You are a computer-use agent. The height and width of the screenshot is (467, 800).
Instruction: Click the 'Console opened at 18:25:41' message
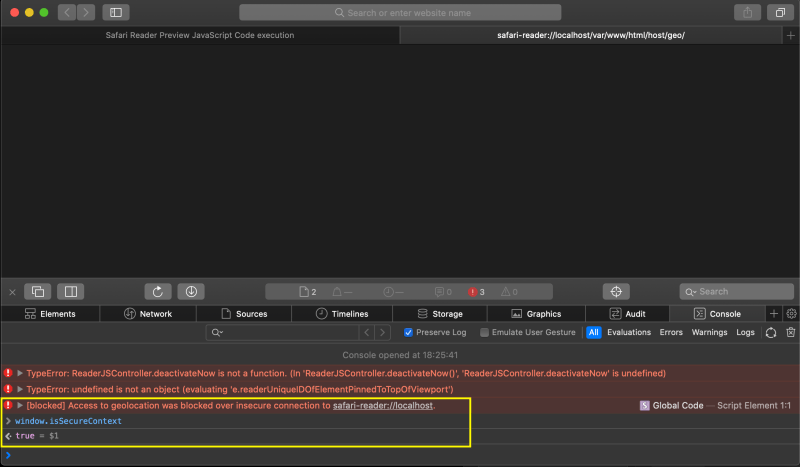(x=400, y=355)
